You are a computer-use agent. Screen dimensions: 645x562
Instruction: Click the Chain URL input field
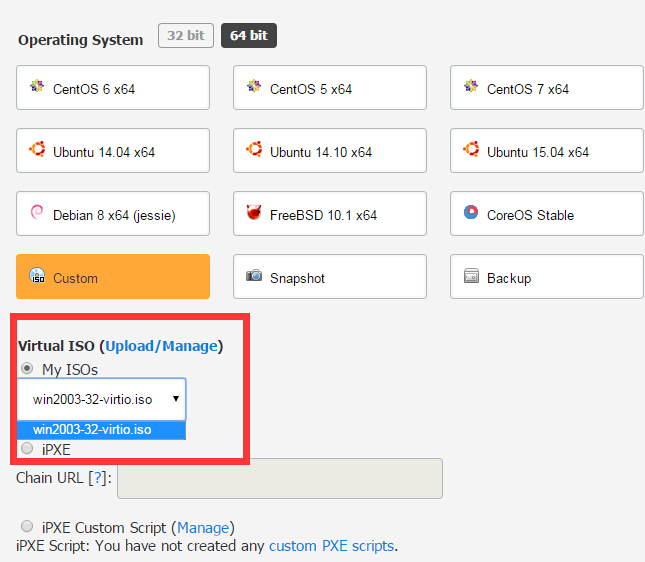tap(279, 479)
